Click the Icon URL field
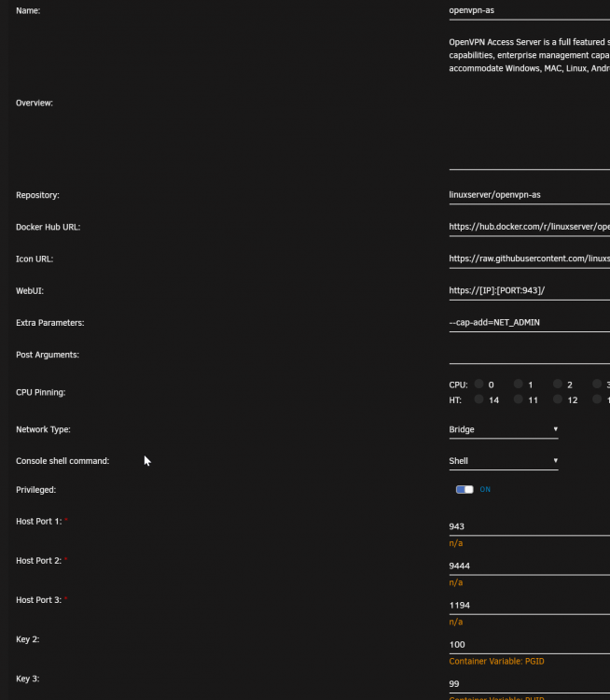The height and width of the screenshot is (700, 610). [529, 259]
